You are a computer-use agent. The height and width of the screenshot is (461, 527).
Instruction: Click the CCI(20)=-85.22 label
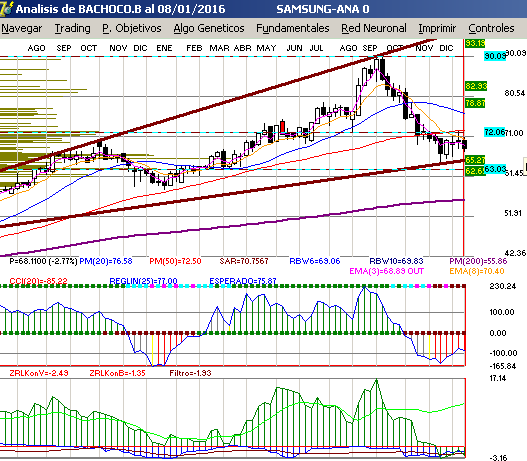tap(38, 281)
